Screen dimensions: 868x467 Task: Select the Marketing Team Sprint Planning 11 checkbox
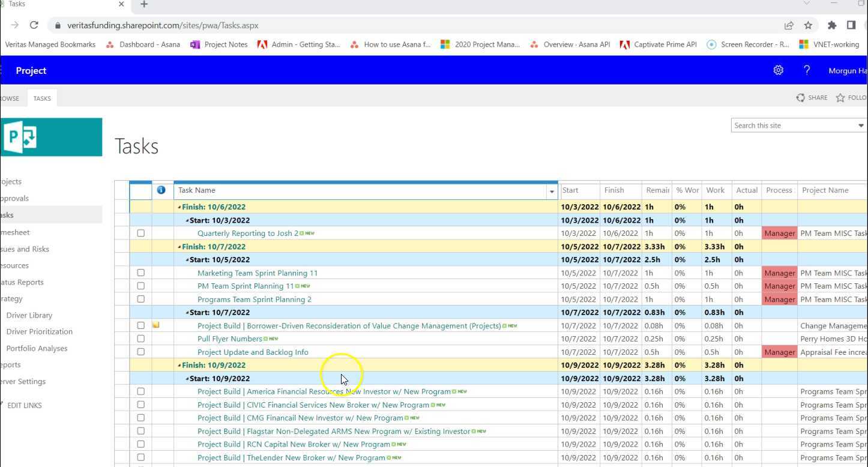[x=140, y=273]
